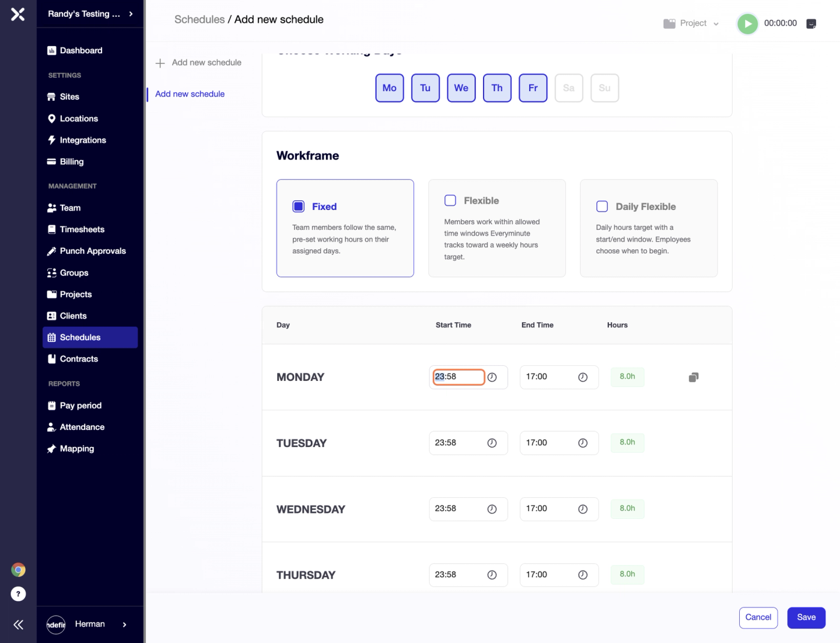Click the Wednesday end time field
Image resolution: width=840 pixels, height=643 pixels.
[x=559, y=509]
